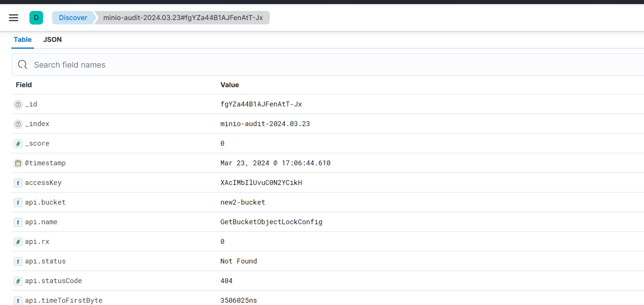
Task: Click the numeric type icon next to api.rx
Action: 18,242
